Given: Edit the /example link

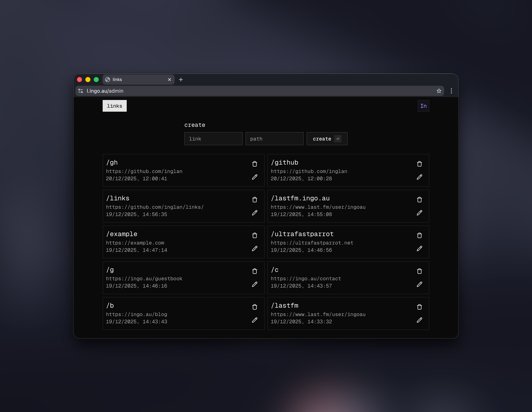Looking at the screenshot, I should click(255, 249).
